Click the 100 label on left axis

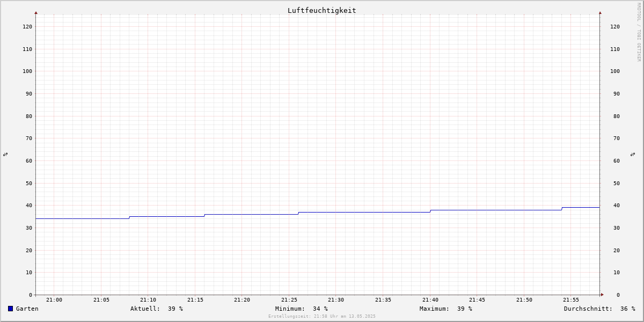point(27,71)
